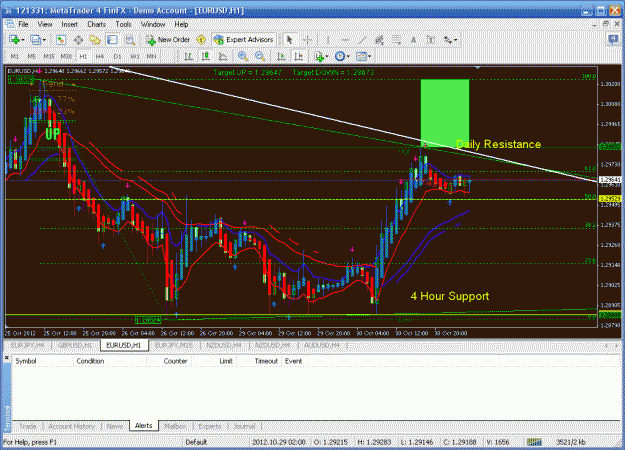Toggle the Terminal window icon

[112, 39]
